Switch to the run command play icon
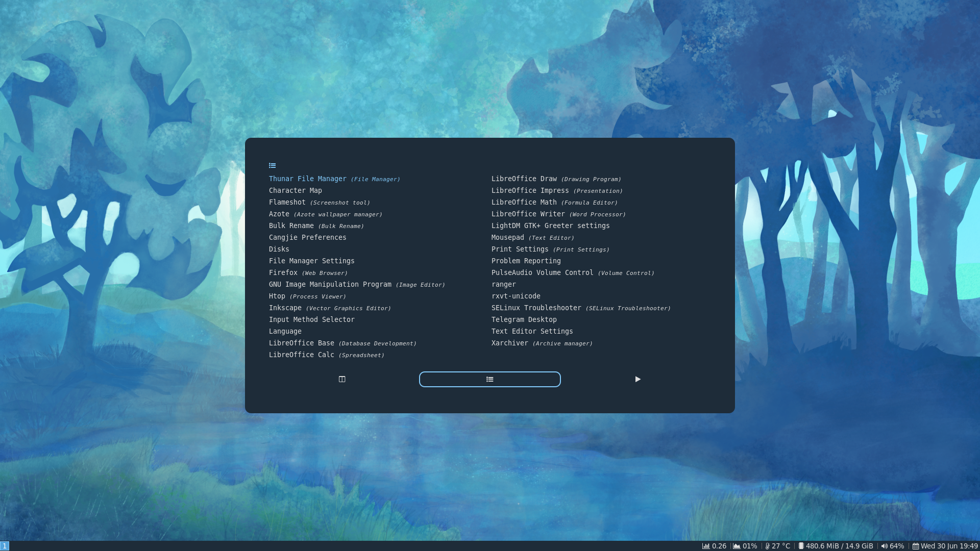 pyautogui.click(x=638, y=379)
